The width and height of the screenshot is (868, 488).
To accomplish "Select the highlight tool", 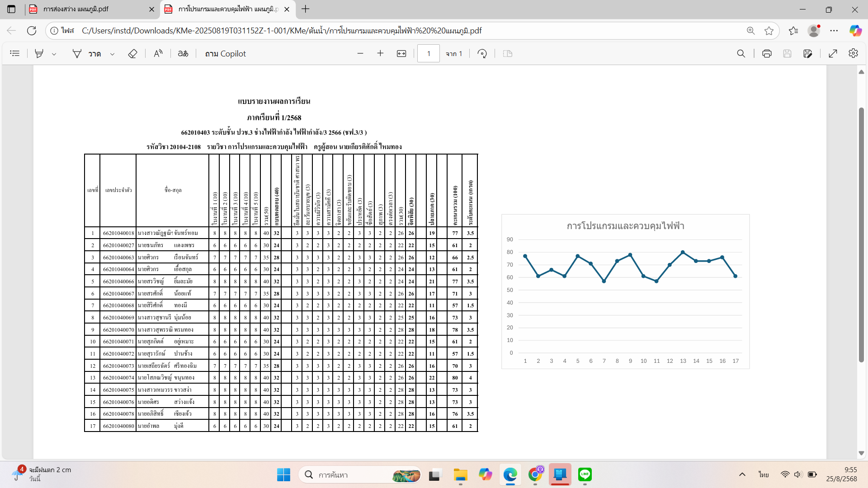I will pos(39,53).
